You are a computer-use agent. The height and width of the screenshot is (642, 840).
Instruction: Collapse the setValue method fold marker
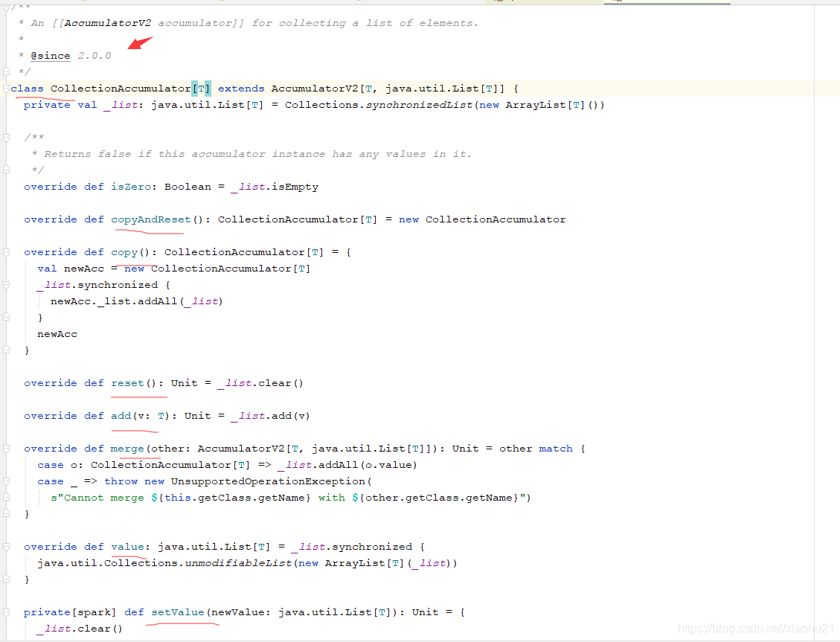[7, 612]
